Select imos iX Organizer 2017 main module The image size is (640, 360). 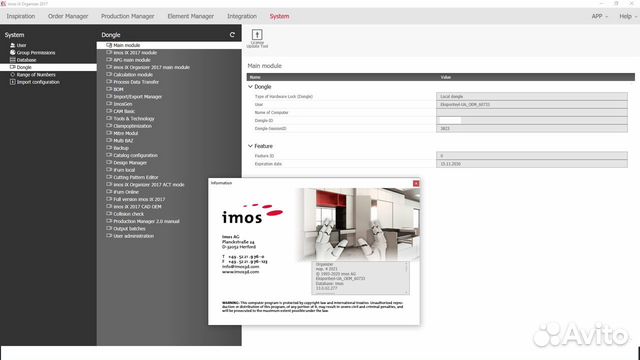(x=151, y=67)
